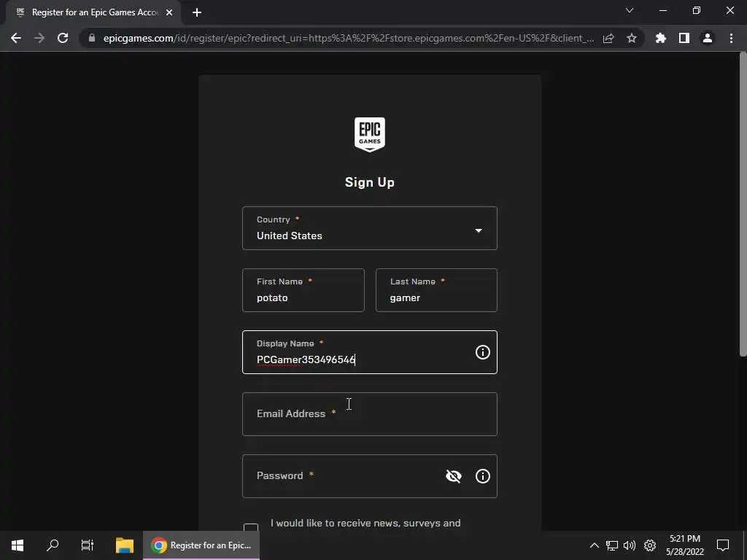
Task: Click the First Name field
Action: point(303,290)
